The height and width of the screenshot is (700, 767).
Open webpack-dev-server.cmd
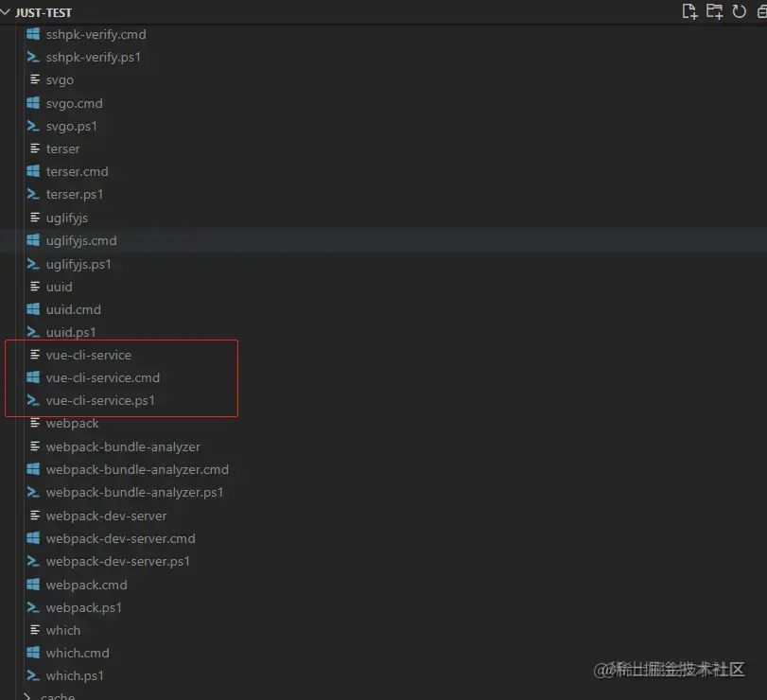[x=121, y=538]
